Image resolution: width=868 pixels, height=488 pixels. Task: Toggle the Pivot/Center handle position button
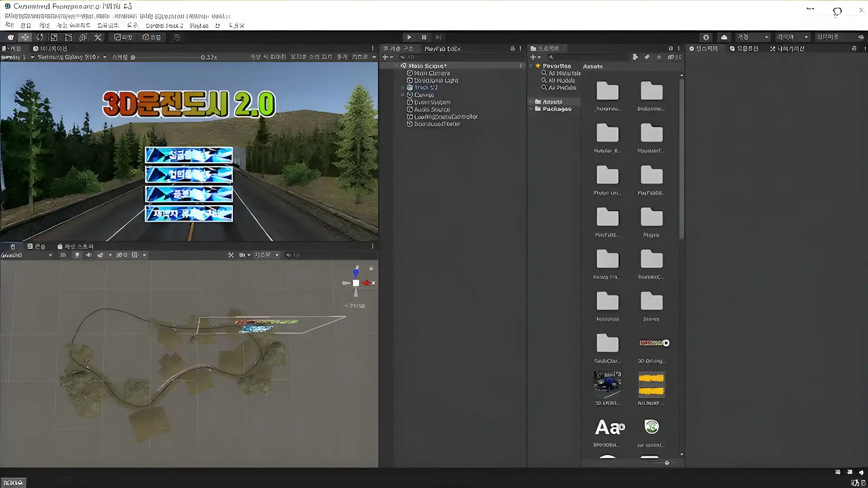123,37
